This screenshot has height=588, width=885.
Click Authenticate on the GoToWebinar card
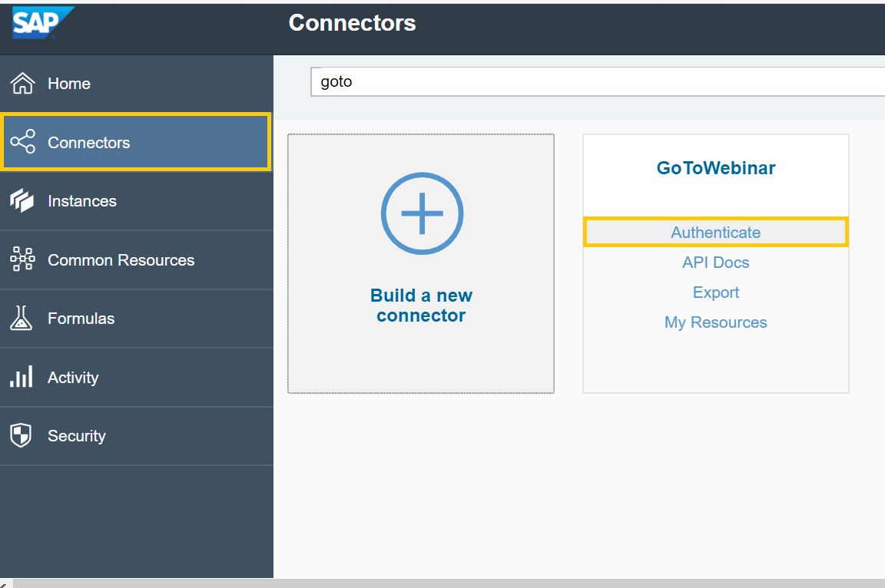[716, 233]
